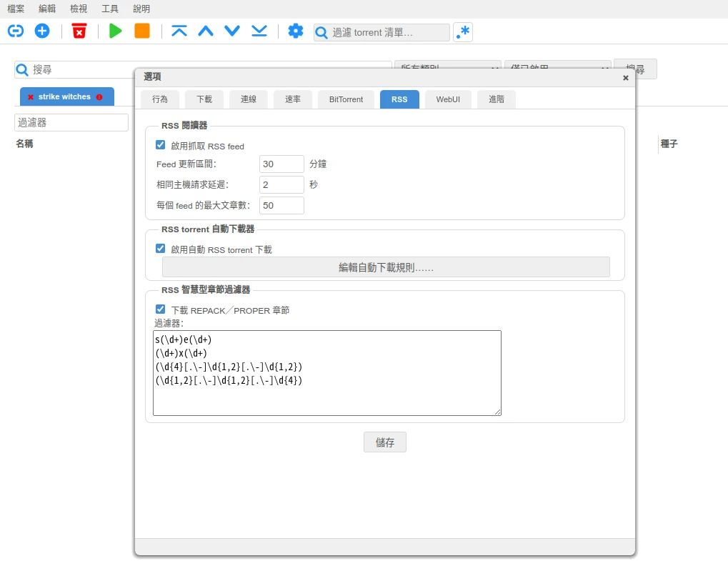Close the strike witches search tab
Viewport: 728px width, 576px height.
point(31,97)
